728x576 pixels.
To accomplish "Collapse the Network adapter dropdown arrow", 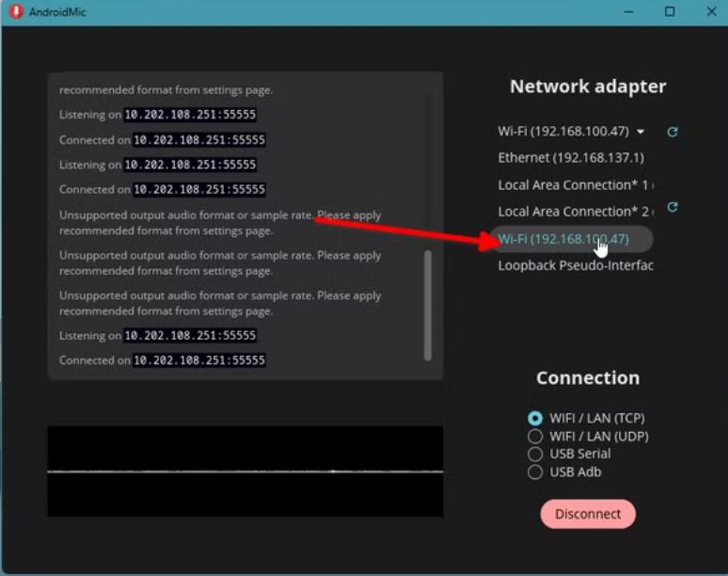I will (641, 132).
